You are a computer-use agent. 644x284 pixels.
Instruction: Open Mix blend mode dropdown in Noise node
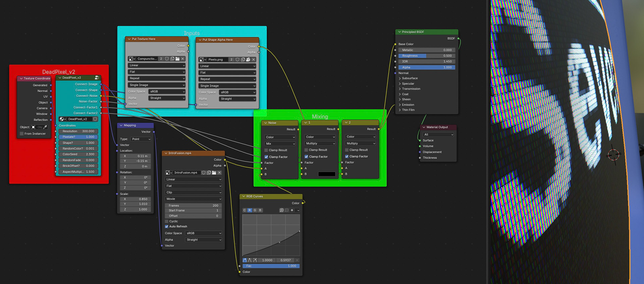click(x=280, y=144)
